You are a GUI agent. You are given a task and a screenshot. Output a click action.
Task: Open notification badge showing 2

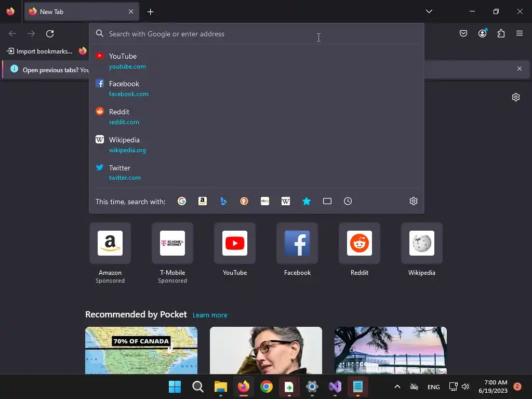tap(517, 387)
